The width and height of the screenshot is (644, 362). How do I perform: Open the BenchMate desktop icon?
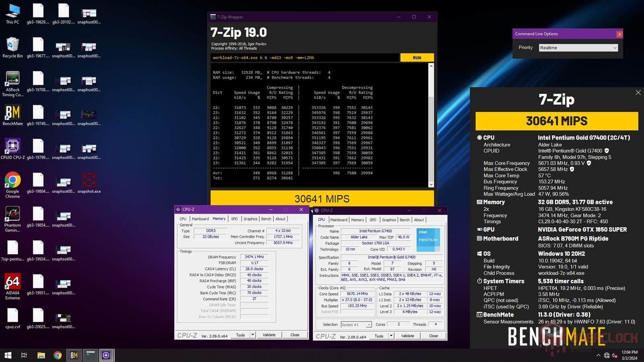[12, 113]
